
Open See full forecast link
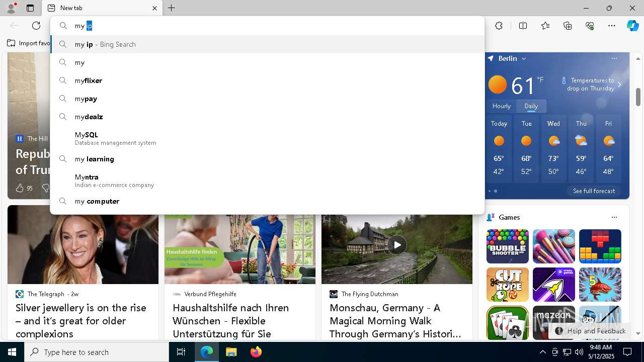[594, 191]
